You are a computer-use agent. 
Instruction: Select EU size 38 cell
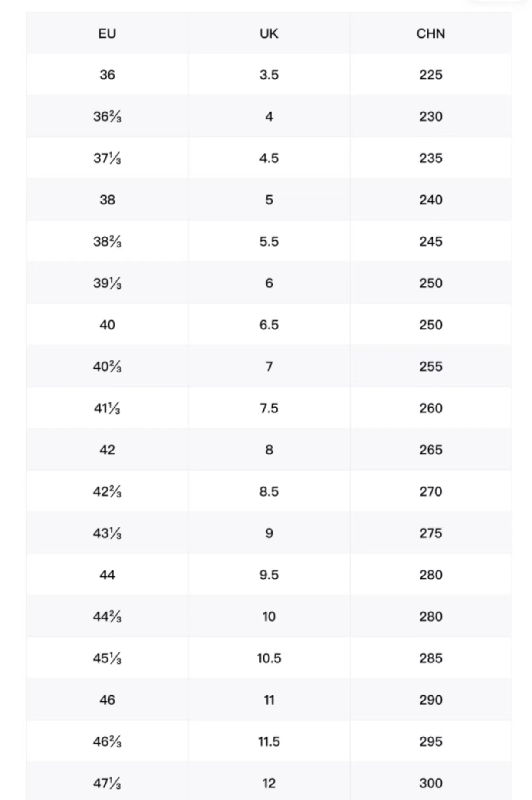pyautogui.click(x=107, y=200)
